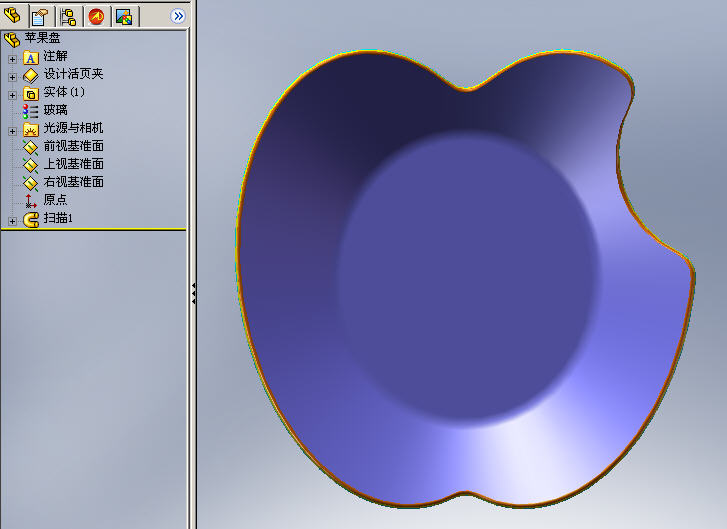This screenshot has height=529, width=727.
Task: Select the 扫描1 feature item
Action: coord(58,217)
